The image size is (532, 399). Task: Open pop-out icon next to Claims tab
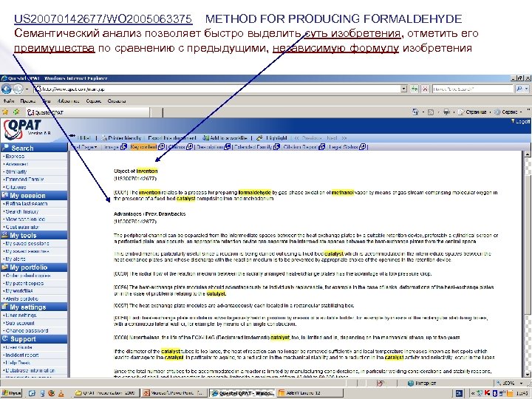point(190,146)
